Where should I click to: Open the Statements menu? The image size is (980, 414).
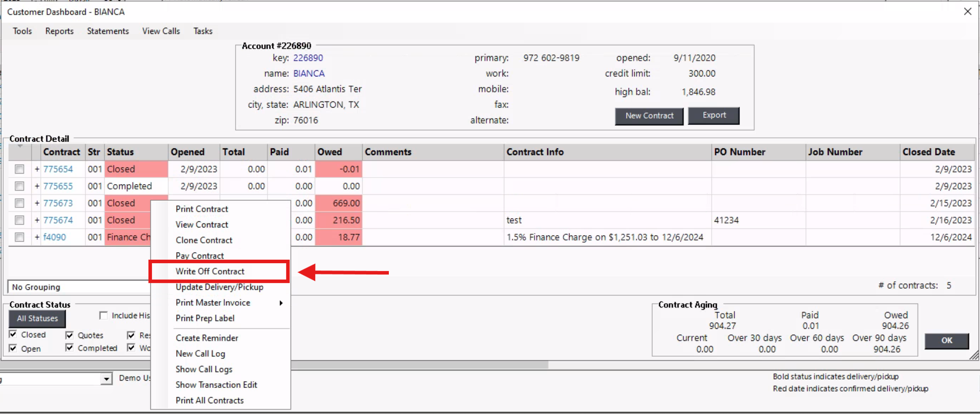pyautogui.click(x=108, y=31)
